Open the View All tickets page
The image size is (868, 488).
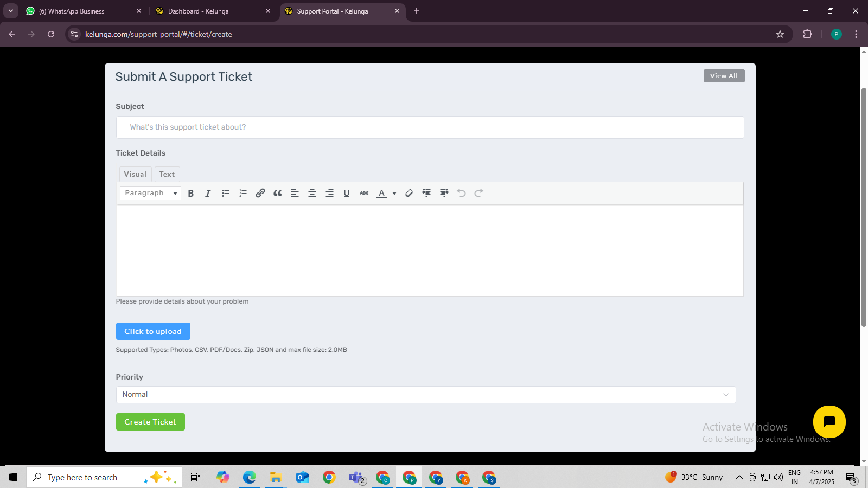coord(723,76)
